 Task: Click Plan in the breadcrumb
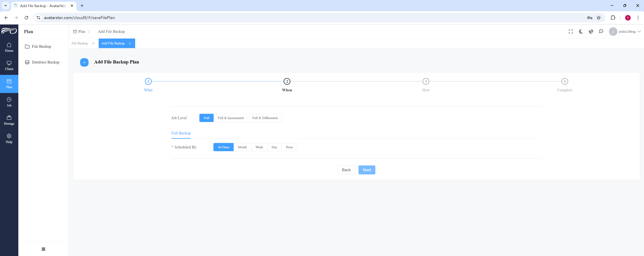tap(82, 31)
